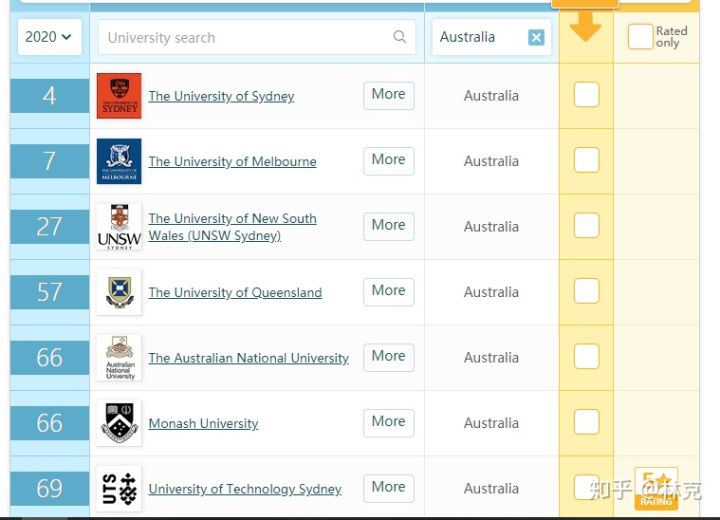Check compare box for UNSW Sydney
720x520 pixels.
click(586, 225)
